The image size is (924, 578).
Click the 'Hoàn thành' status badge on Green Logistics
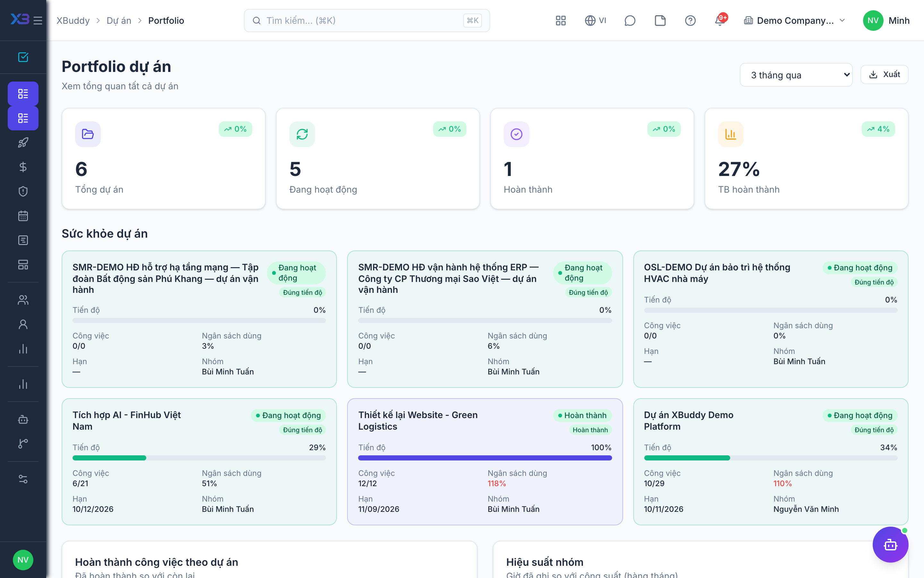582,415
